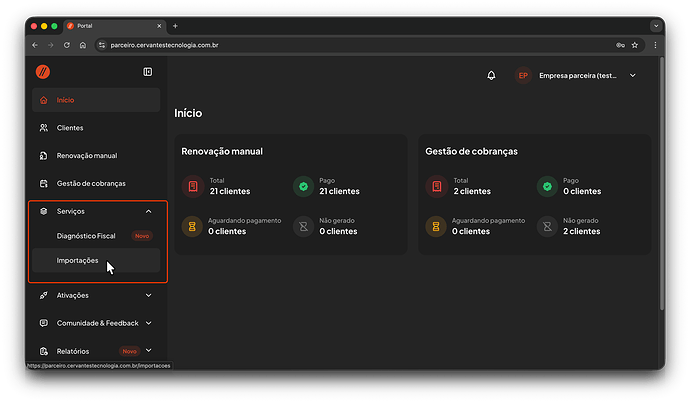This screenshot has width=690, height=402.
Task: Collapse the sidebar with the panel icon
Action: 148,72
